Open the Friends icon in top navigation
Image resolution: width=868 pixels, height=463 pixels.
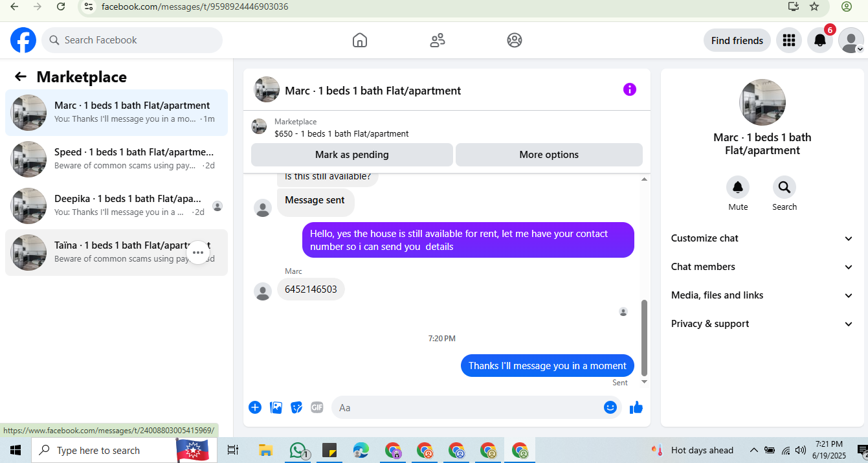[438, 40]
